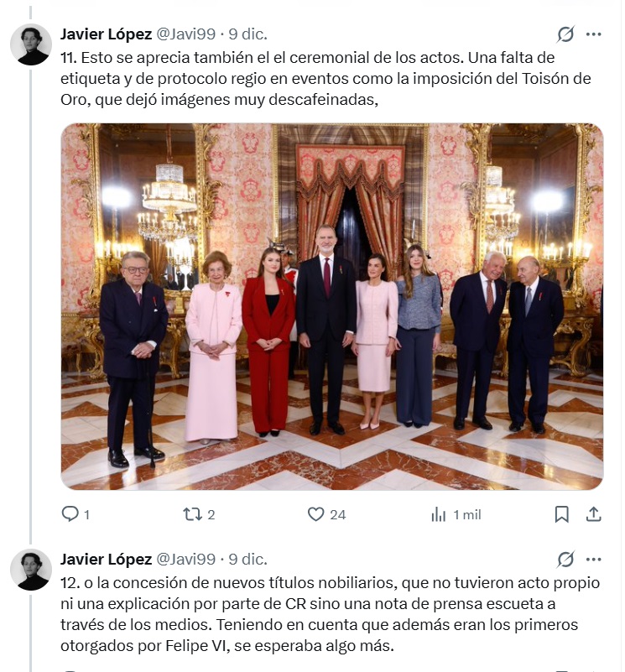Open more options on tweet 11

click(x=593, y=34)
